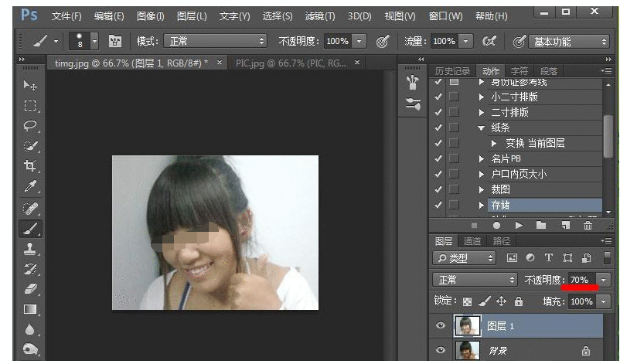The height and width of the screenshot is (364, 620).
Task: Select the Eyedropper tool
Action: coord(30,187)
